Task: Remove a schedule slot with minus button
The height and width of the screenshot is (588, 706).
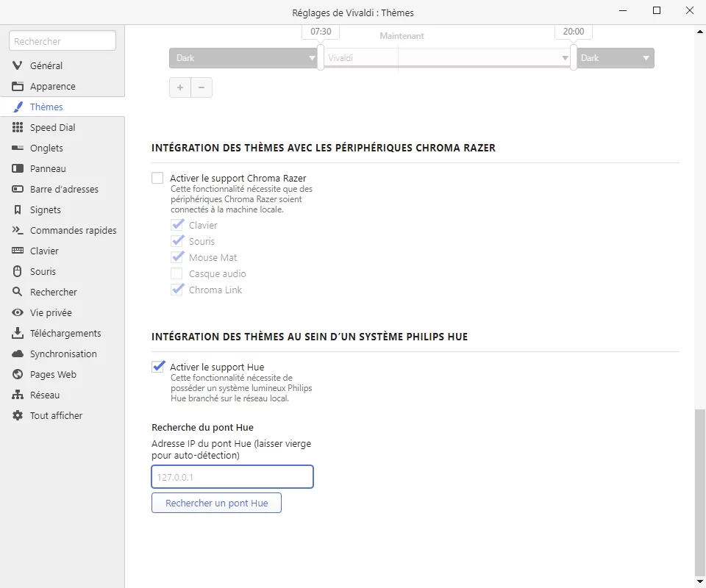Action: click(x=202, y=87)
